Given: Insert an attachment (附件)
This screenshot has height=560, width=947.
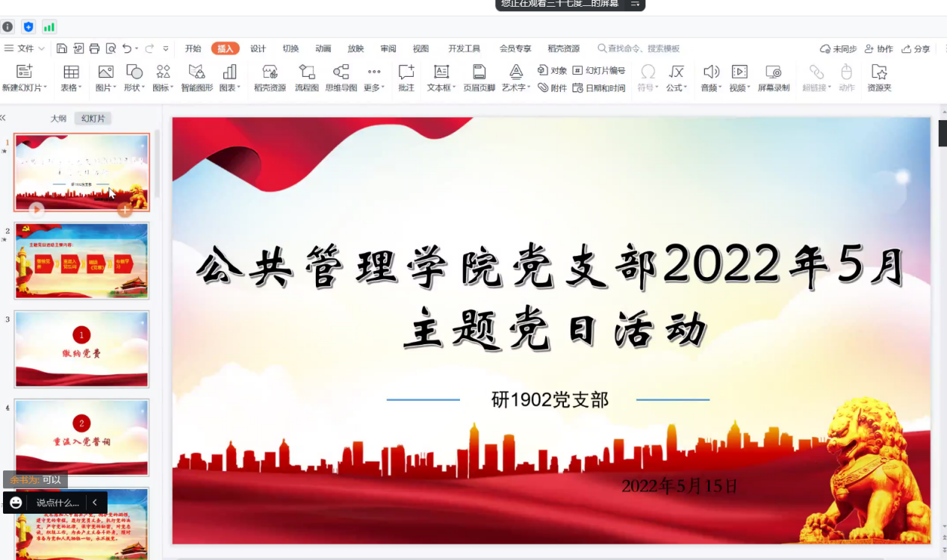Looking at the screenshot, I should pyautogui.click(x=553, y=88).
